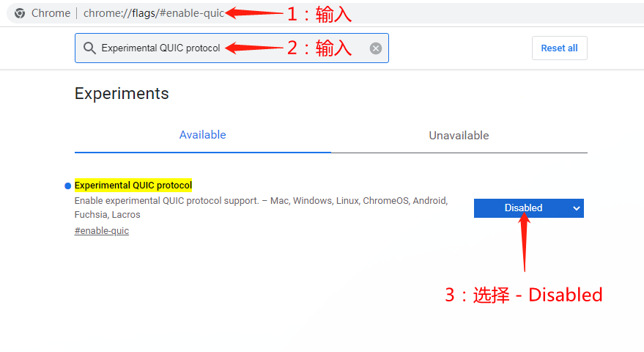The width and height of the screenshot is (644, 352).
Task: Click the red arrow pointing at the URL
Action: click(253, 12)
